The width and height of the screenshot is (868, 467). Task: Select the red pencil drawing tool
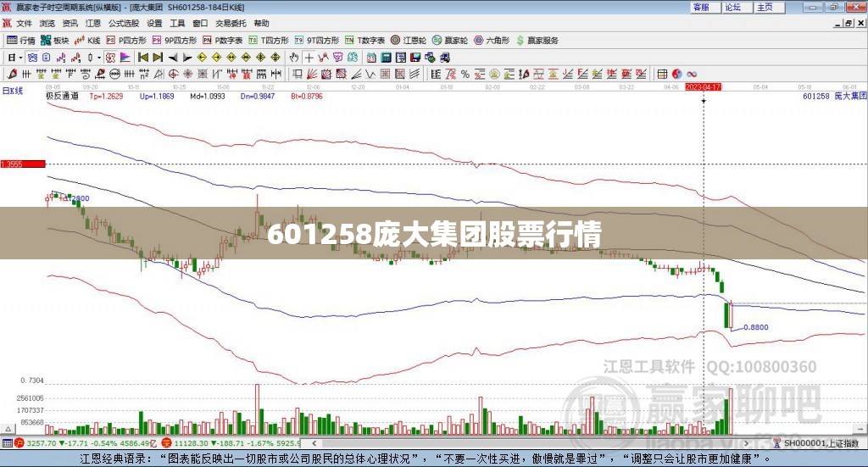tap(12, 74)
